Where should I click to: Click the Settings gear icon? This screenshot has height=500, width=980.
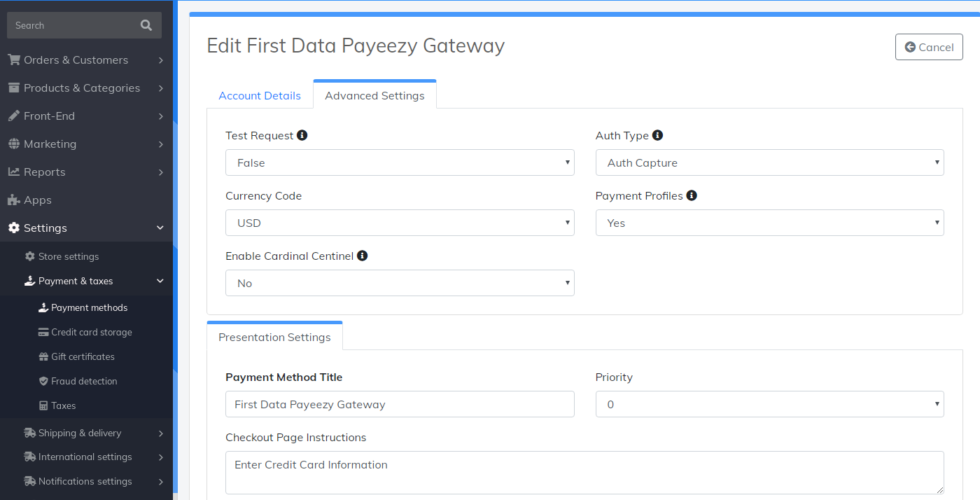[x=14, y=228]
